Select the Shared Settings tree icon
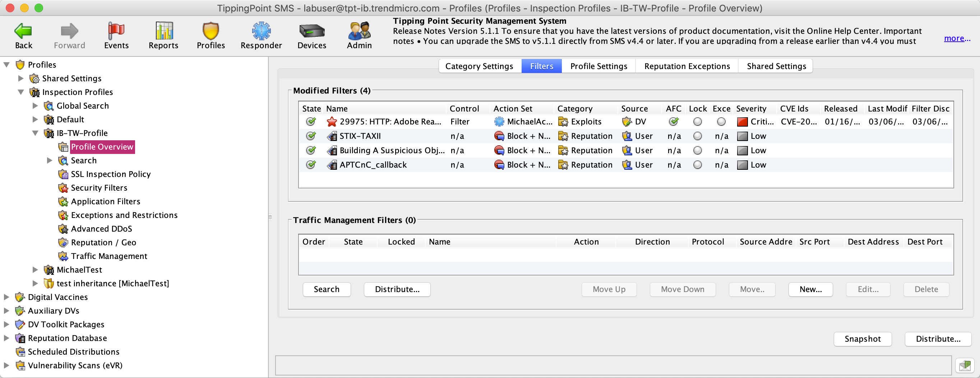This screenshot has height=378, width=980. [x=34, y=78]
